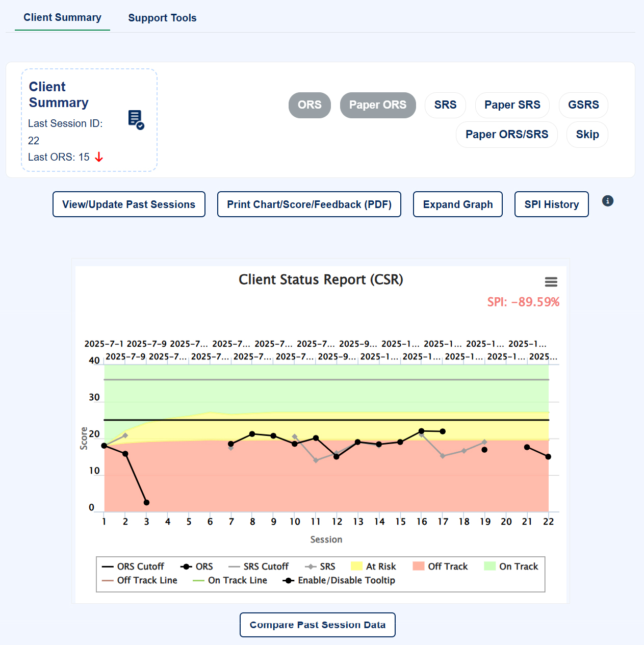This screenshot has height=645, width=644.
Task: Toggle the SRS series legend item
Action: point(320,566)
